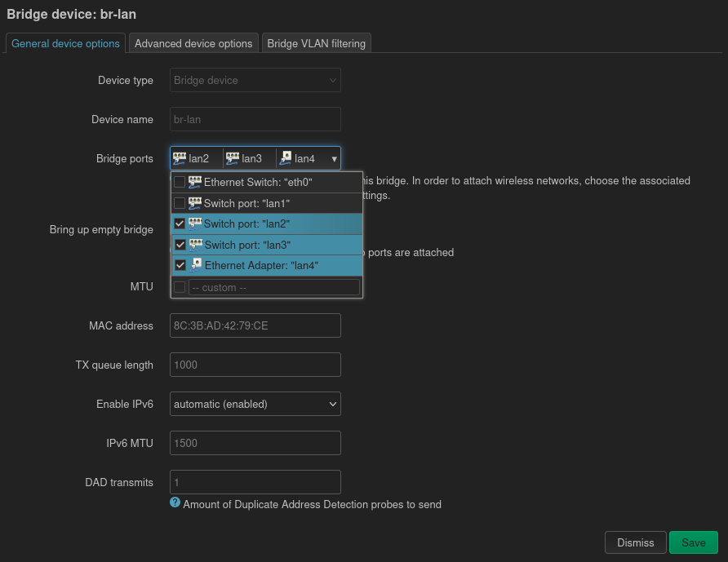
Task: Open the Enable IPv6 dropdown
Action: pos(255,404)
